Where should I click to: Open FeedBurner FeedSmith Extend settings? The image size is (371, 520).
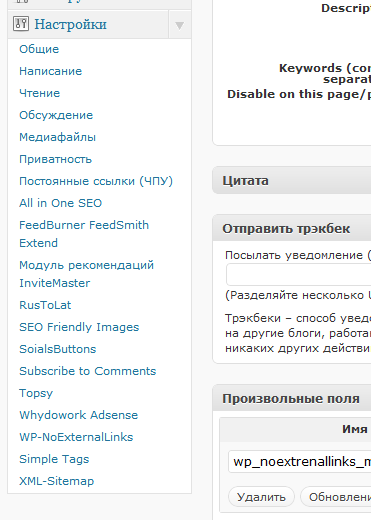click(84, 234)
